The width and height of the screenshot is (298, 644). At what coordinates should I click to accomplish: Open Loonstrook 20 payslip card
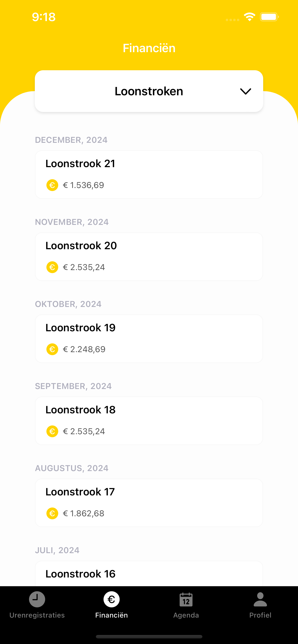pos(149,256)
